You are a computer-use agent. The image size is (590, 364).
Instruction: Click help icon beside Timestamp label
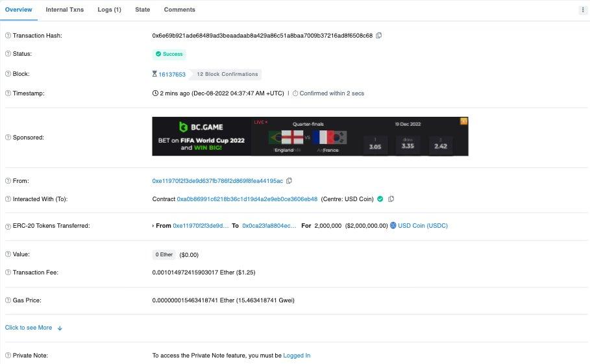point(8,93)
